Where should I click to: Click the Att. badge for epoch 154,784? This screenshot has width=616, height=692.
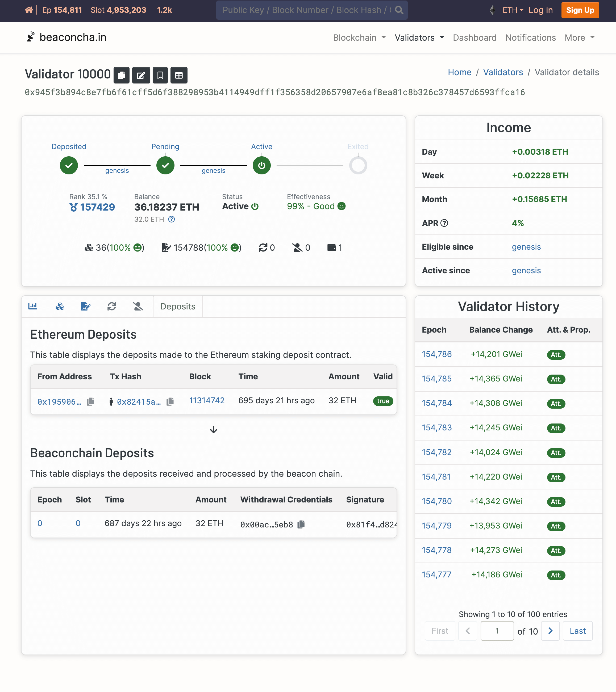(556, 404)
